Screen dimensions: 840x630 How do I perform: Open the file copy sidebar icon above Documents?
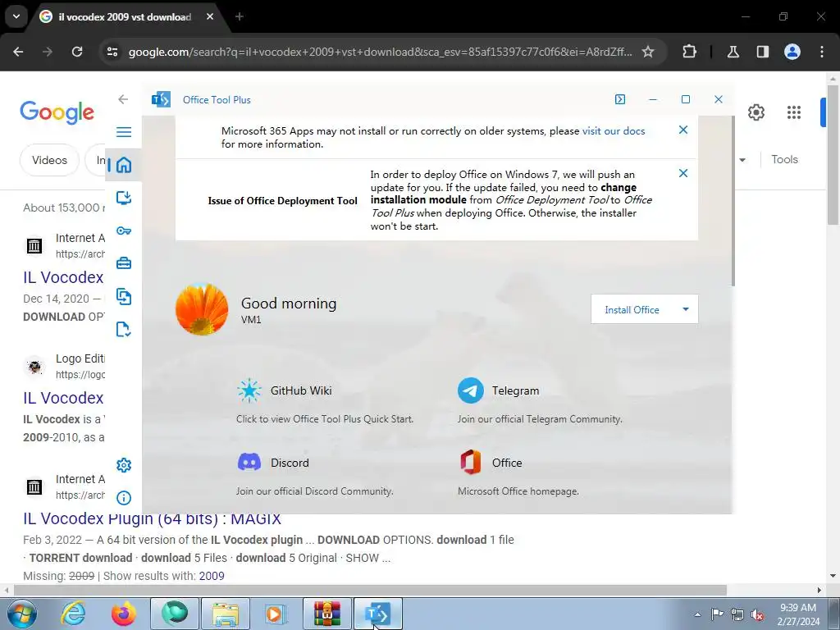point(124,296)
